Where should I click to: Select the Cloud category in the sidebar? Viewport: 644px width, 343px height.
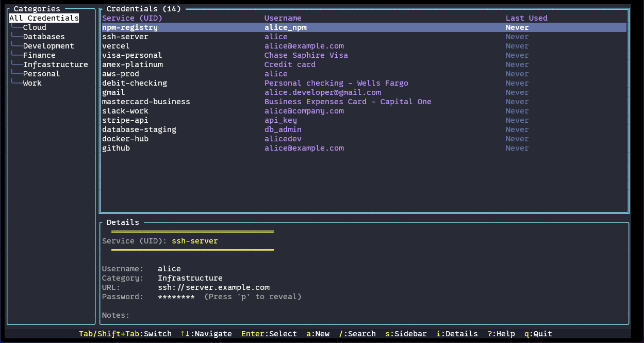[35, 27]
